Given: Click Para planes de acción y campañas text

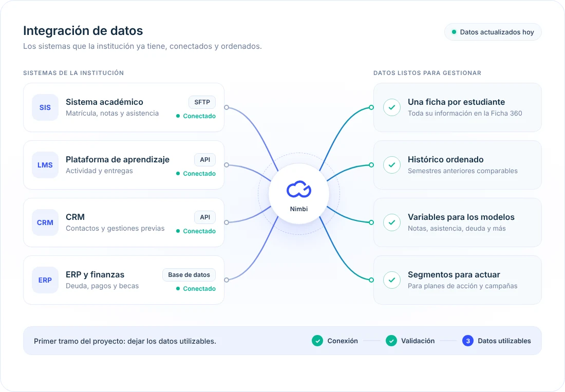Looking at the screenshot, I should [x=463, y=286].
